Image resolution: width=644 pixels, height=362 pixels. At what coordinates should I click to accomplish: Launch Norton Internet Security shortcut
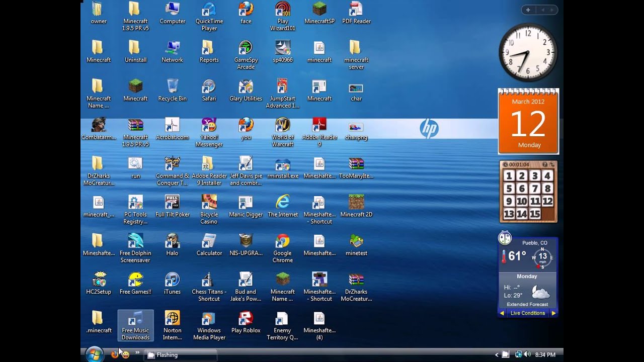(173, 326)
